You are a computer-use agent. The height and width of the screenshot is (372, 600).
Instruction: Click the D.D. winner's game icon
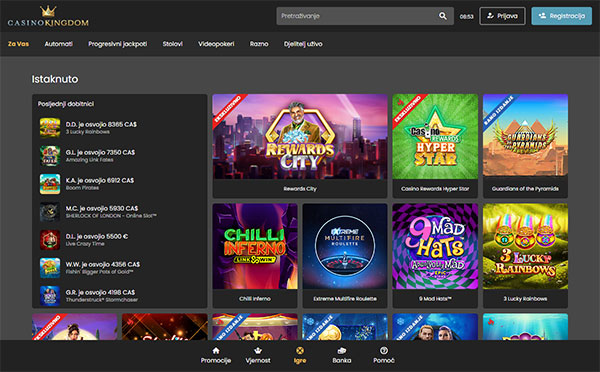[50, 127]
